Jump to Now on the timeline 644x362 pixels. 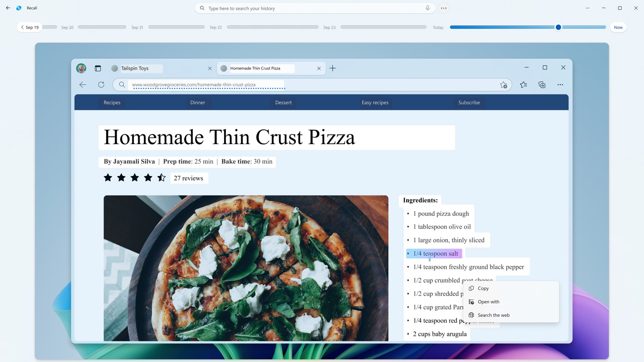coord(618,27)
